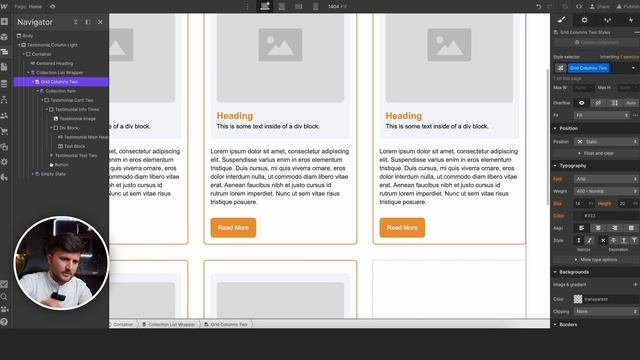Open the Clipping None dropdown
This screenshot has height=360, width=640.
pos(606,311)
